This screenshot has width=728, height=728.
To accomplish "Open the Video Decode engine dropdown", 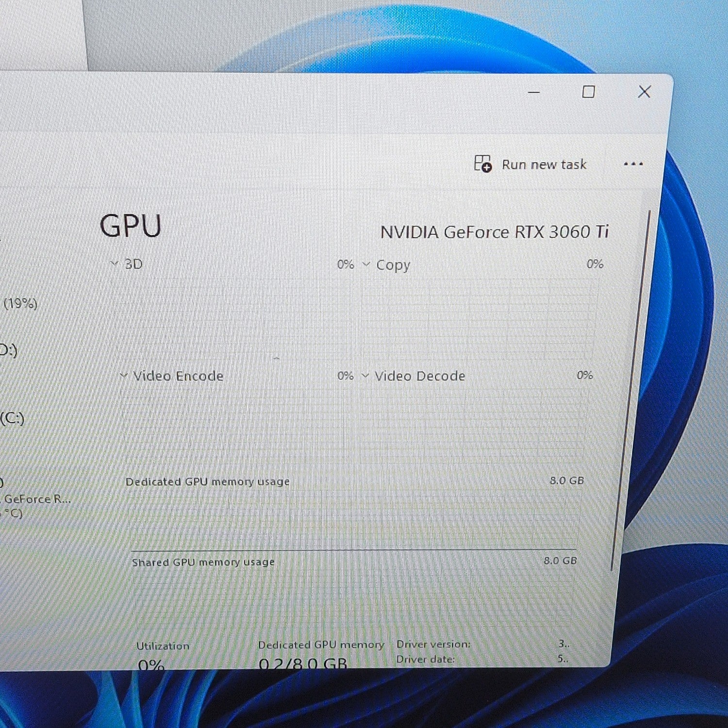I will (365, 375).
